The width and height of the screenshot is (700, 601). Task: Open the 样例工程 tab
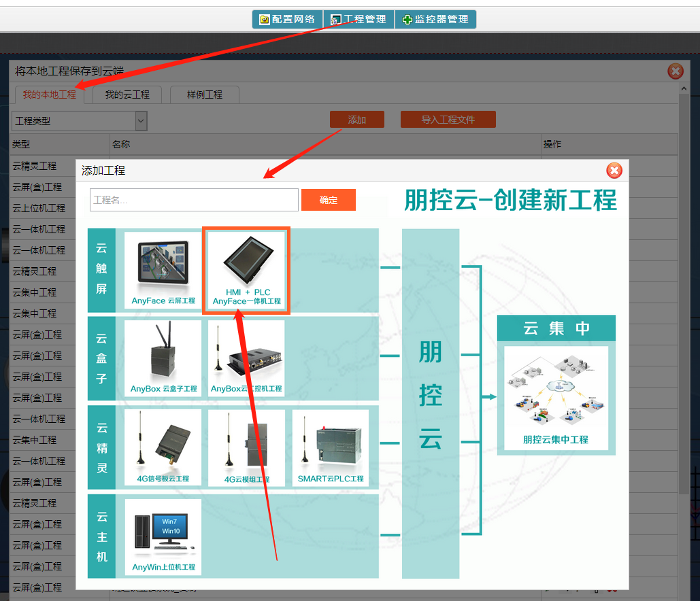coord(205,95)
